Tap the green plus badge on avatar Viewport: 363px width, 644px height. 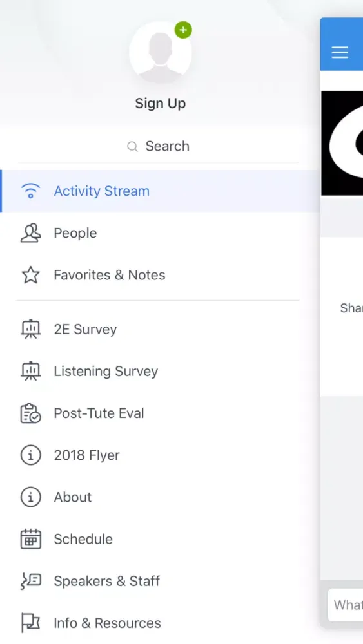point(183,30)
